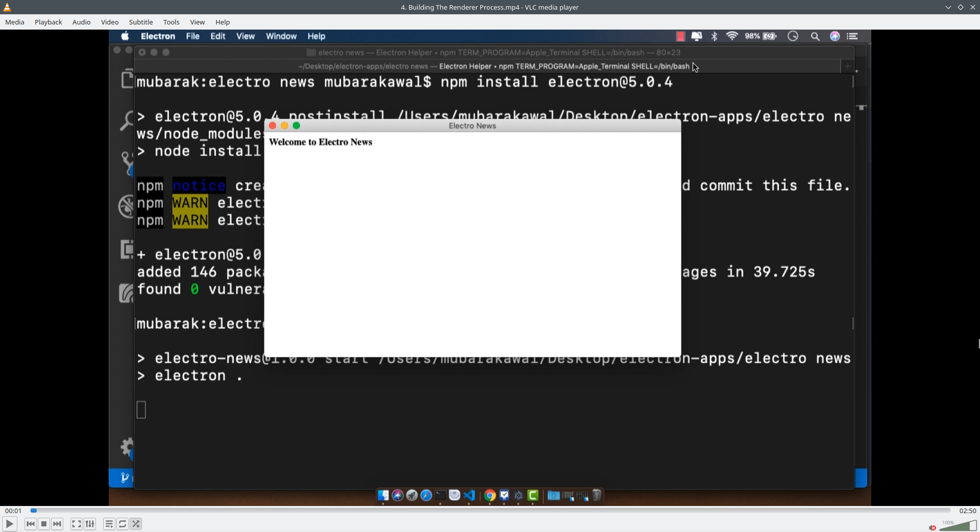Toggle random shuffle playback
The width and height of the screenshot is (980, 532).
136,524
